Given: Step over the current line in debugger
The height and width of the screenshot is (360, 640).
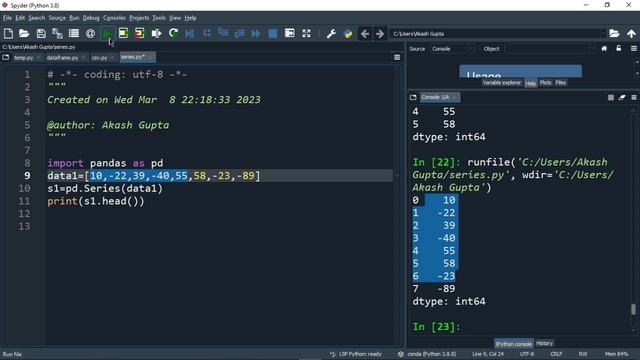Looking at the screenshot, I should (x=207, y=33).
